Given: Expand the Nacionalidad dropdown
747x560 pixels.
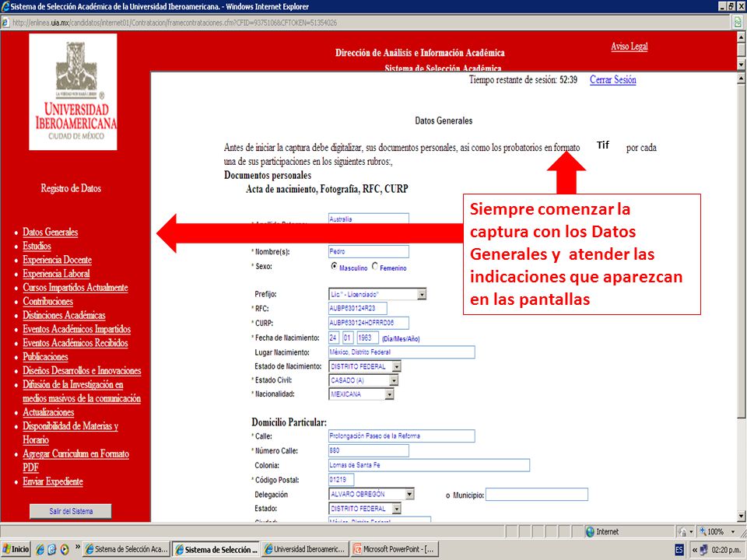Looking at the screenshot, I should tap(389, 394).
